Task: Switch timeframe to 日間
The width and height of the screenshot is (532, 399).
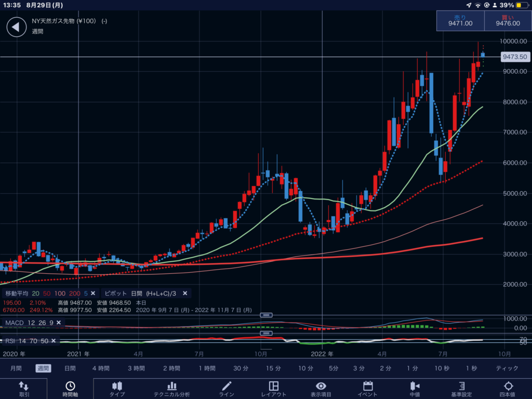Action: tap(70, 368)
